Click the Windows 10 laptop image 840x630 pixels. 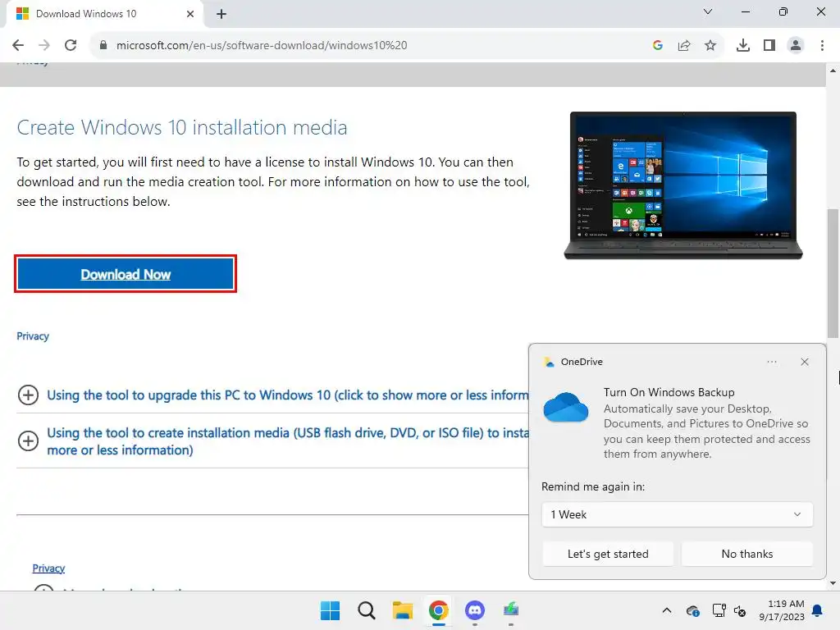683,185
